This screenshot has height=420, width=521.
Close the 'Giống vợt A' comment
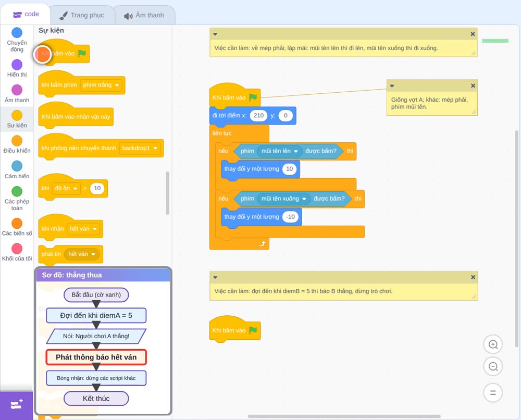(x=473, y=86)
